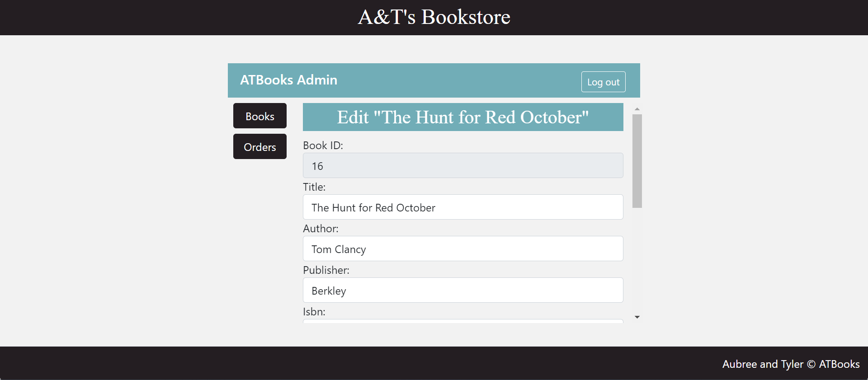Click the scrollbar up arrow in form panel
The height and width of the screenshot is (380, 868).
pos(637,109)
